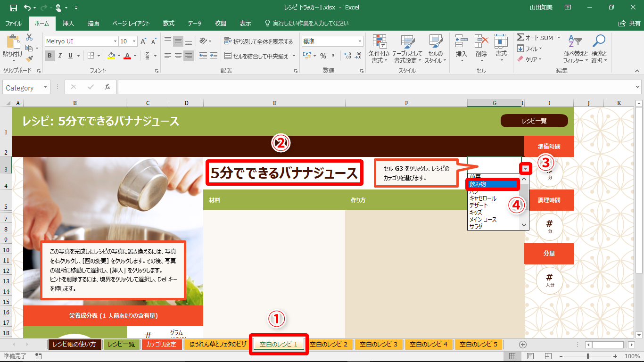Screen dimensions: 644x362
Task: Decrease the cell indent
Action: pyautogui.click(x=203, y=56)
